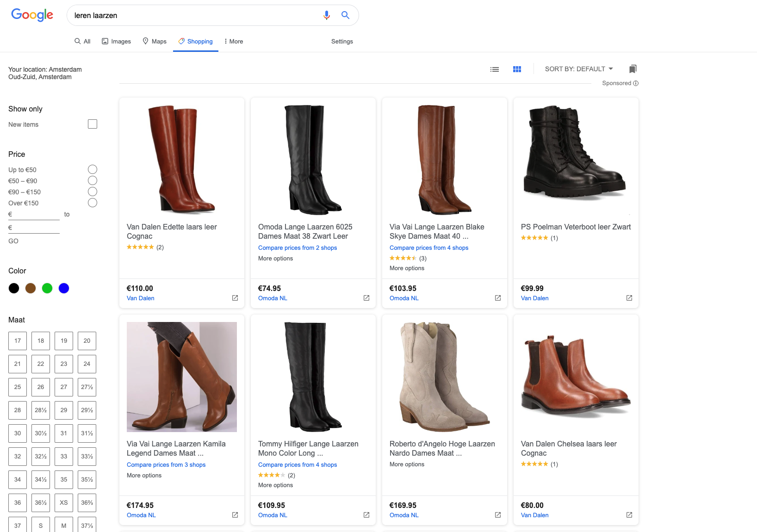This screenshot has width=757, height=532.
Task: Switch to list view of results
Action: (494, 69)
